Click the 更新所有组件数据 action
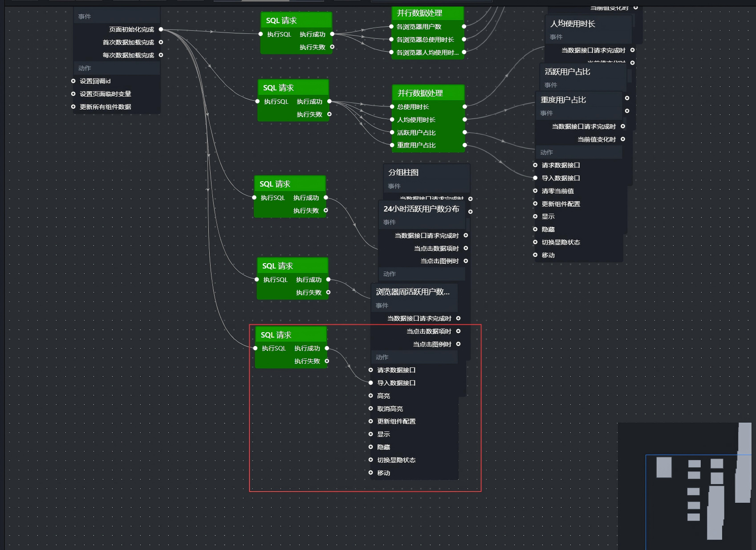This screenshot has width=756, height=550. pos(105,107)
